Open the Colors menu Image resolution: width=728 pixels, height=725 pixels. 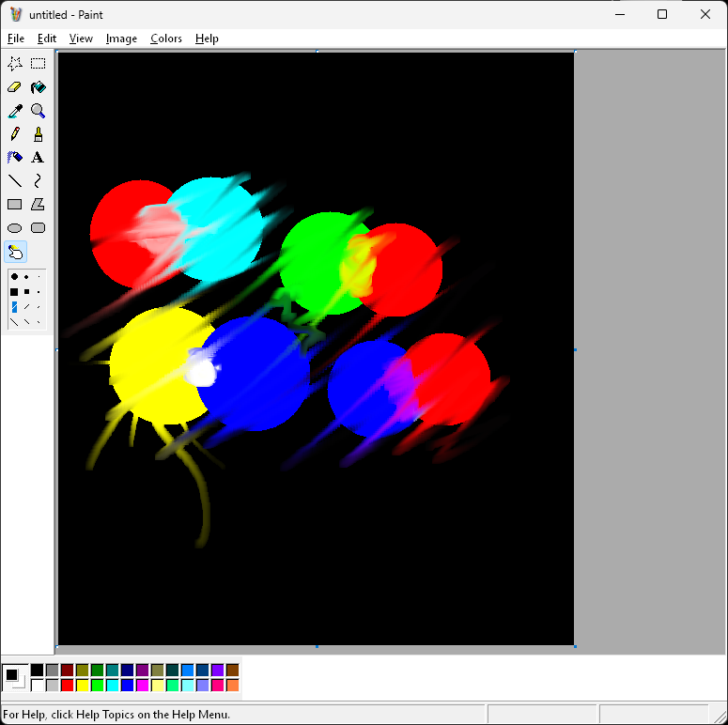tap(165, 39)
